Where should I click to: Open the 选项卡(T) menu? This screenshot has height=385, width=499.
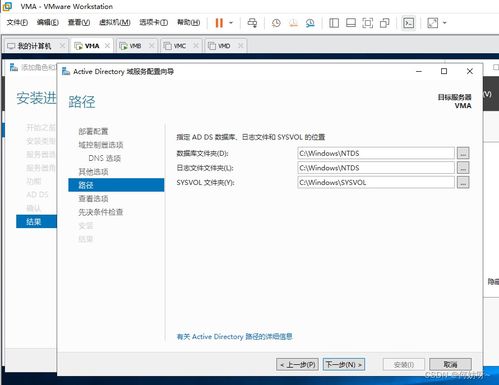coord(154,23)
